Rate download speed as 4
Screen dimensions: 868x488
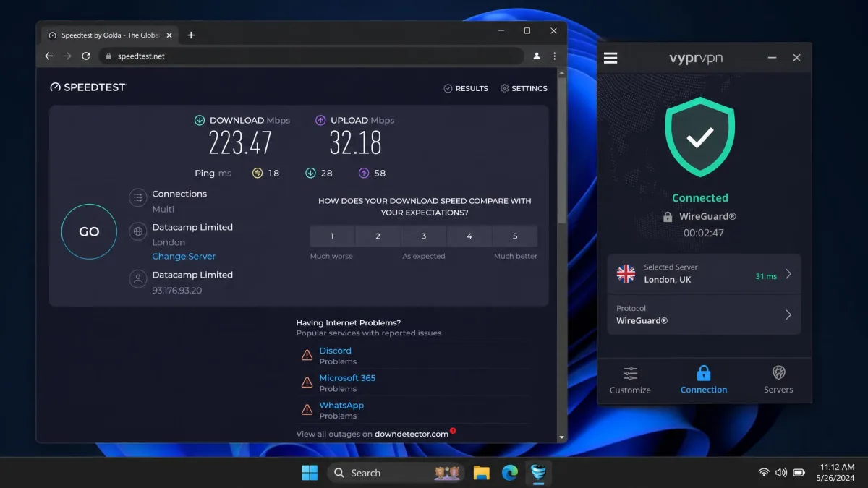coord(469,236)
